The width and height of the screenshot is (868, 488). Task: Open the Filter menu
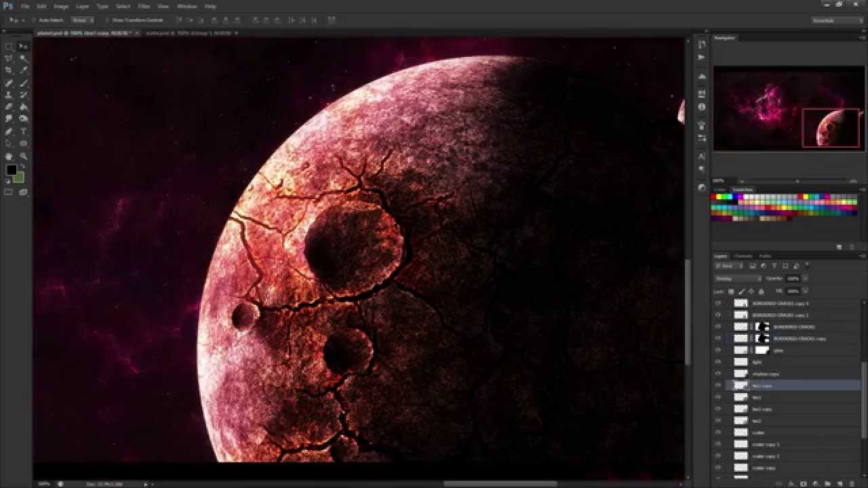tap(144, 6)
